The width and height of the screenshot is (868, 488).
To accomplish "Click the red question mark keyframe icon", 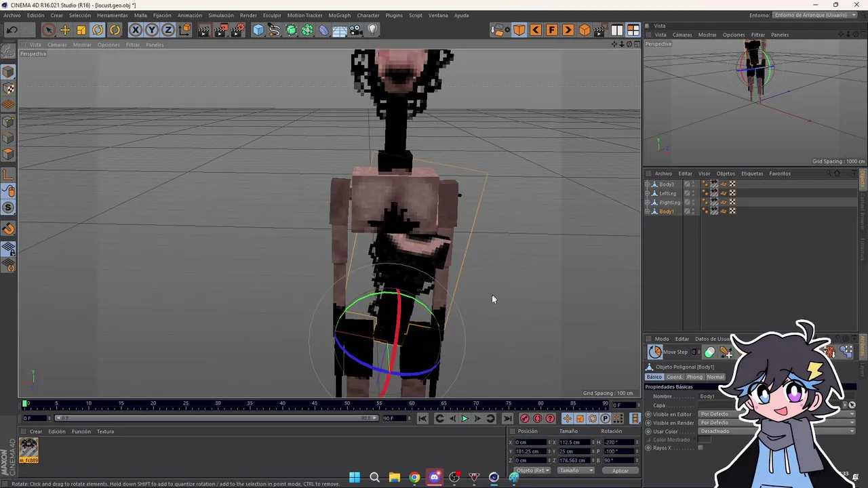I will coord(550,418).
